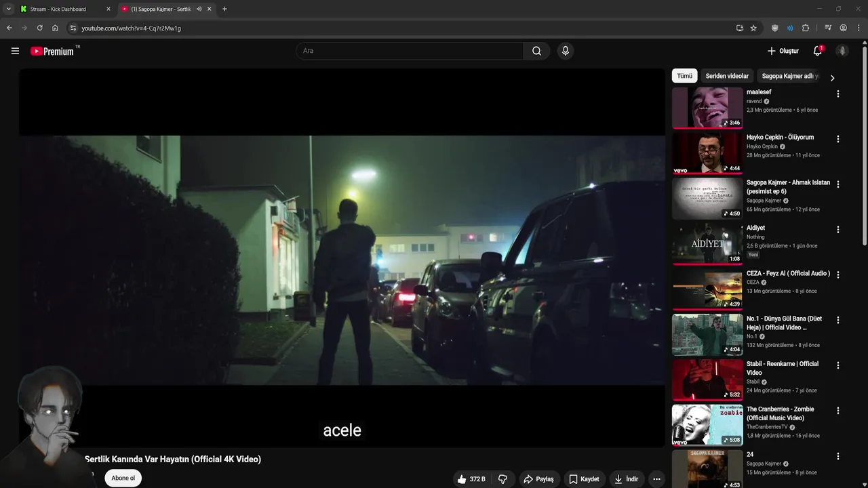Open options for CEZA Feyz Al
The height and width of the screenshot is (488, 868).
(x=838, y=275)
